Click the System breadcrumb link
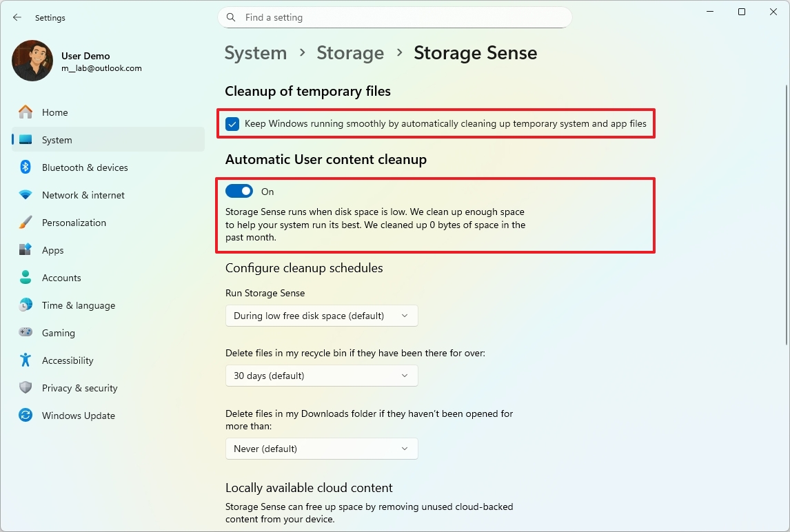Viewport: 790px width, 532px height. tap(256, 53)
